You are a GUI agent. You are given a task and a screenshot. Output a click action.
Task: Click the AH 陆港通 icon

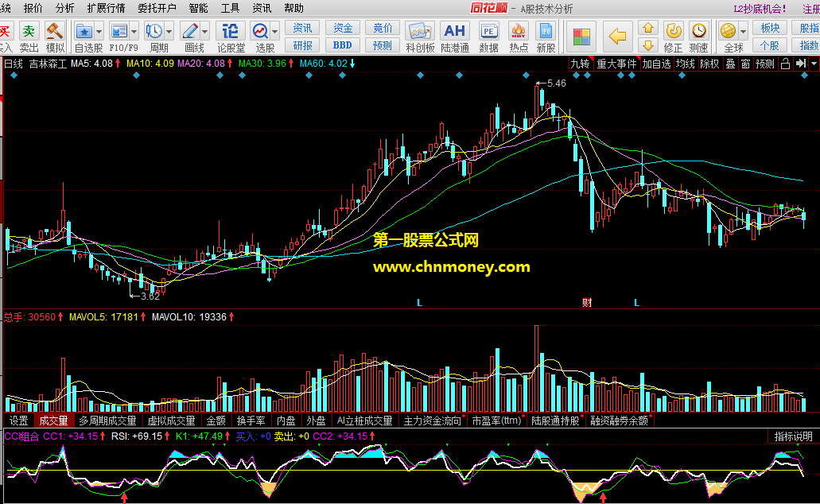pyautogui.click(x=454, y=31)
